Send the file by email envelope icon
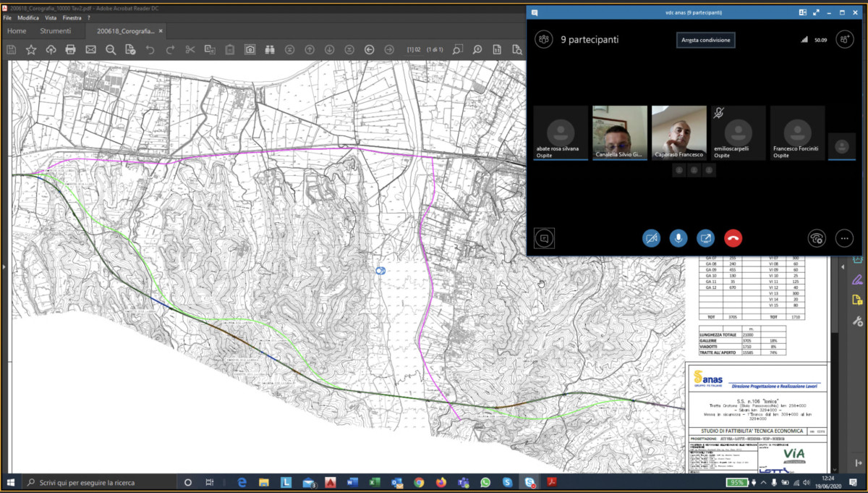The height and width of the screenshot is (493, 868). [90, 50]
